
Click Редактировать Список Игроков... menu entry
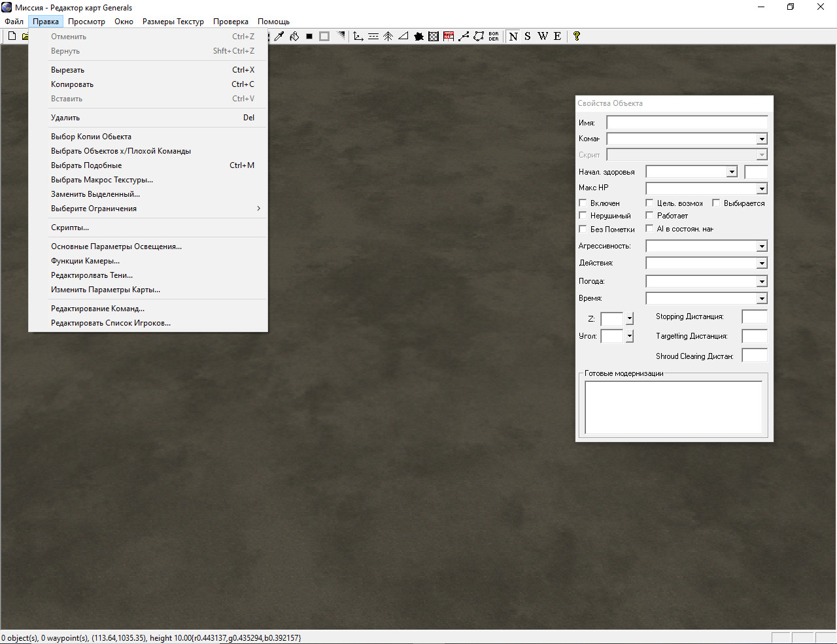[x=111, y=323]
